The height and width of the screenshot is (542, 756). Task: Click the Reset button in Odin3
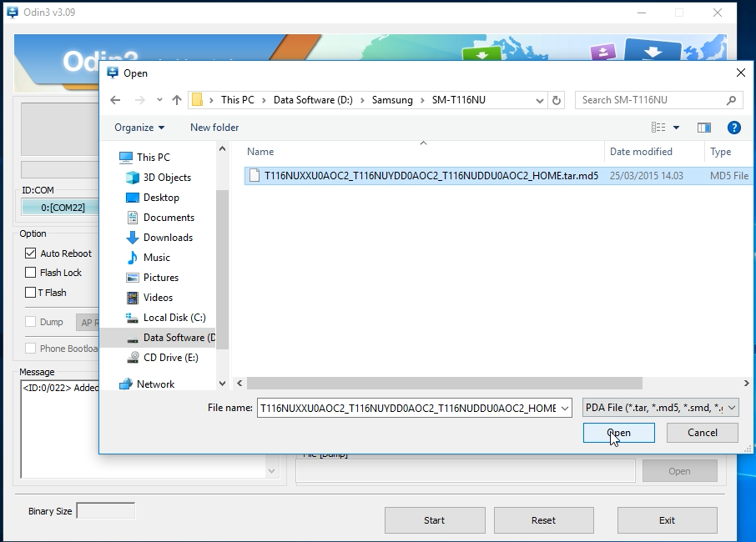(x=543, y=520)
